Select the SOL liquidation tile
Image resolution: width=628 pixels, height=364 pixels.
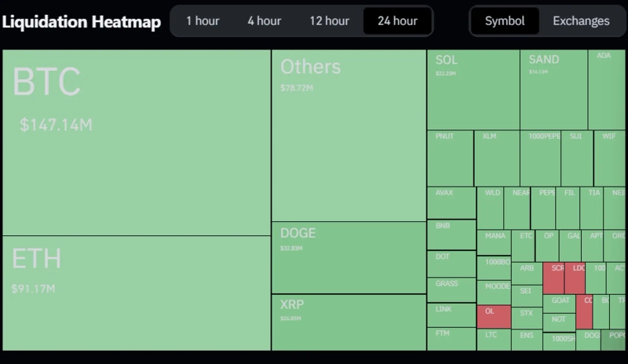tap(473, 89)
